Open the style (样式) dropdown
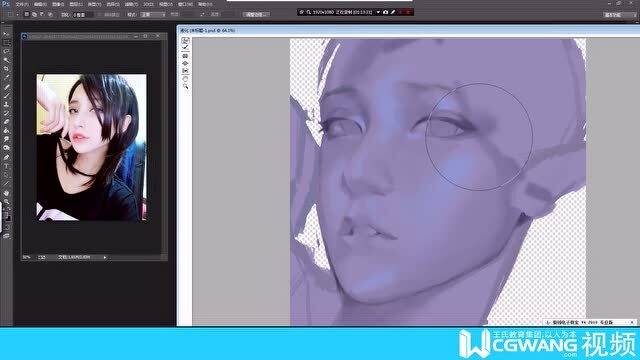Image resolution: width=640 pixels, height=360 pixels. [x=153, y=14]
